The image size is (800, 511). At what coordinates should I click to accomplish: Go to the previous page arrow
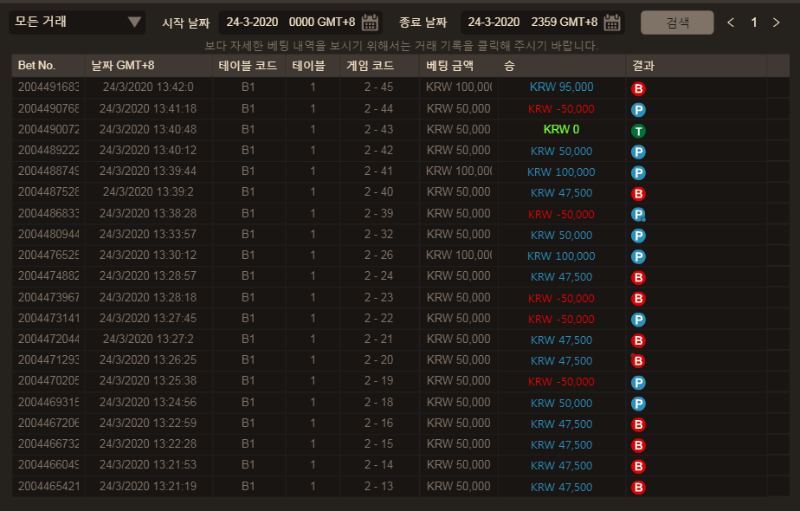click(731, 23)
